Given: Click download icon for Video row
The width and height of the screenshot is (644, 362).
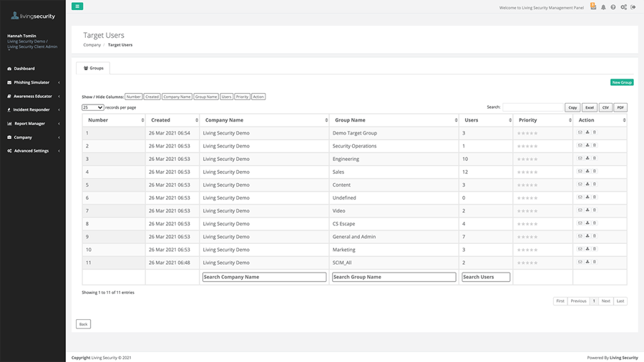Looking at the screenshot, I should [587, 210].
